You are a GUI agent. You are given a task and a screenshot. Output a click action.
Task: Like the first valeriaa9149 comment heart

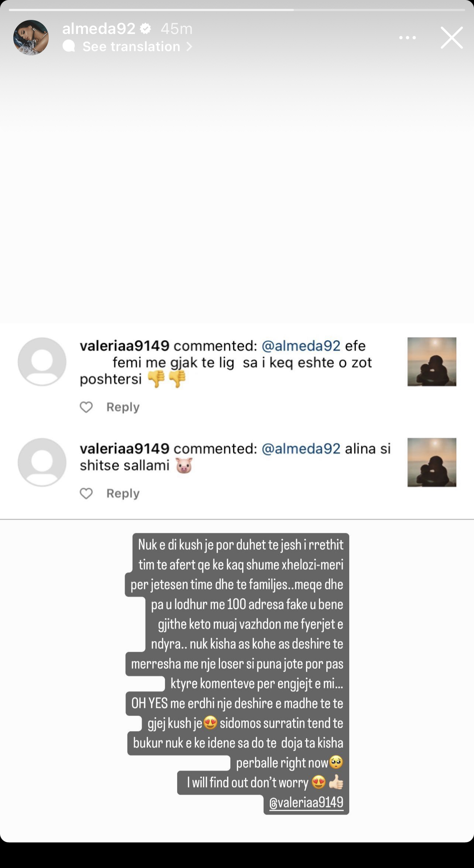tap(86, 407)
